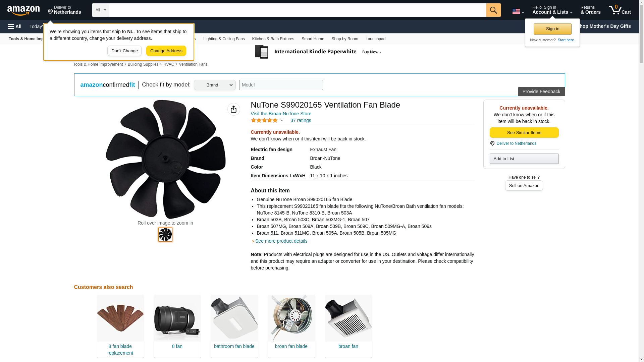Viewport: 644px width, 362px height.
Task: Expand Account & Lists menu
Action: pyautogui.click(x=552, y=10)
